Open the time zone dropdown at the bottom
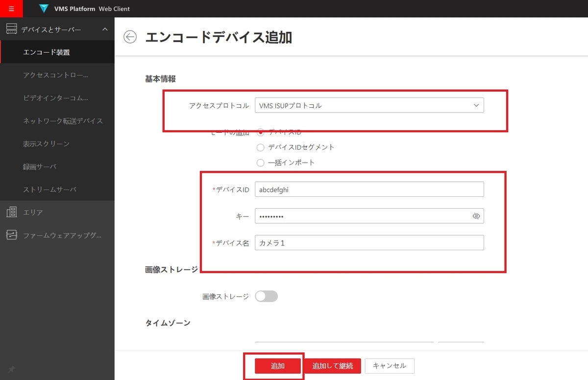588x380 pixels. [344, 346]
